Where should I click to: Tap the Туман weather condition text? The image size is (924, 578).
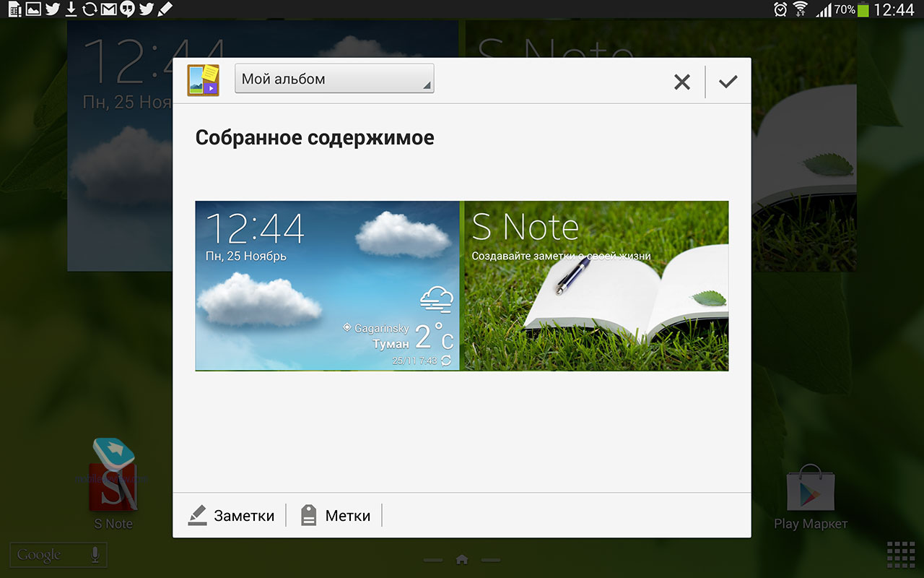391,344
